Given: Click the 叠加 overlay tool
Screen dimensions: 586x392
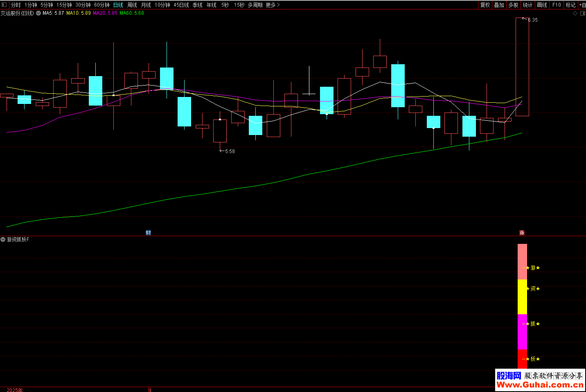Looking at the screenshot, I should 499,5.
